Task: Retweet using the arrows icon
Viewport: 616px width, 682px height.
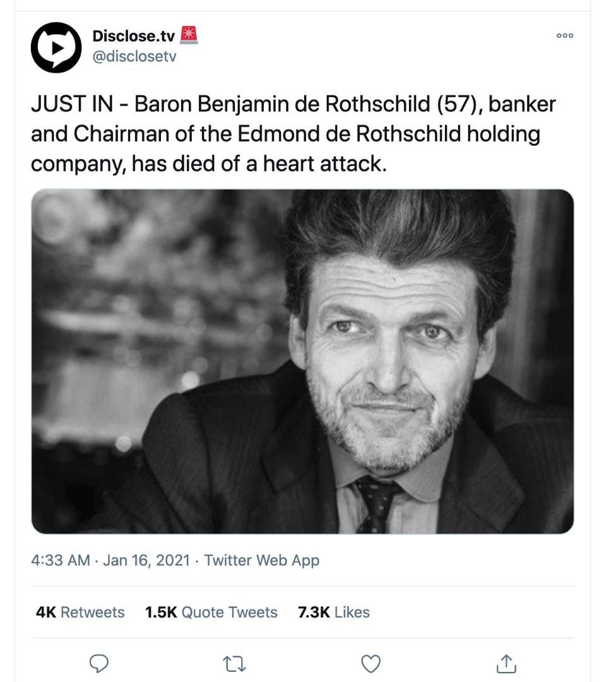Action: click(x=235, y=664)
